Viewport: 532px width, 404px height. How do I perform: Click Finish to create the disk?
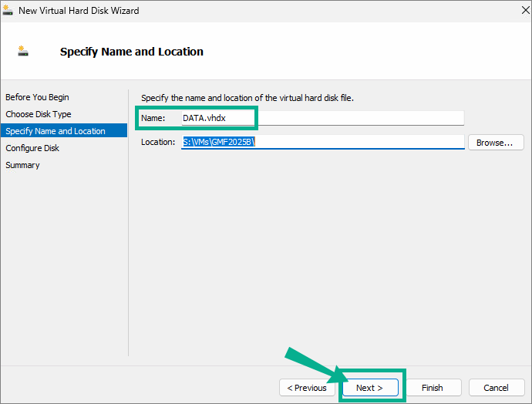point(433,387)
